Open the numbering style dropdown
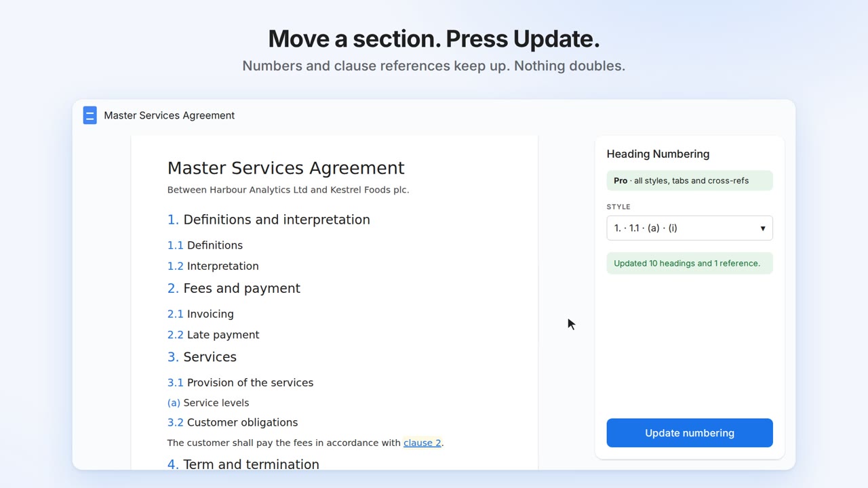The image size is (868, 488). coord(690,228)
